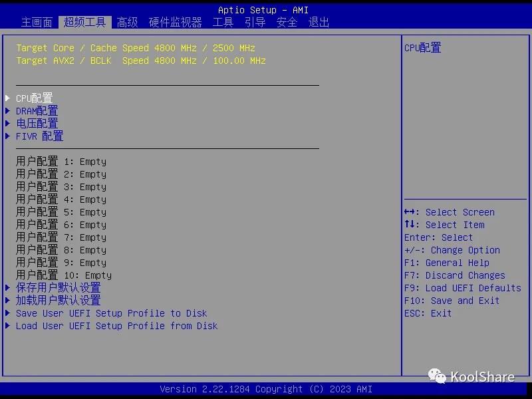Click the 用户配置 3: Empty row
The width and height of the screenshot is (532, 399).
click(61, 187)
